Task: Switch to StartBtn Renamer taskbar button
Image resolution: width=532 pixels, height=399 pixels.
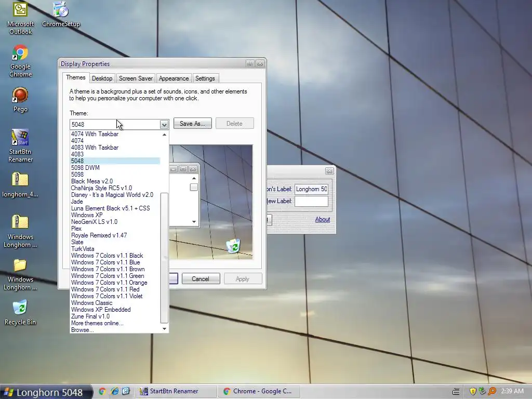Action: click(x=176, y=392)
